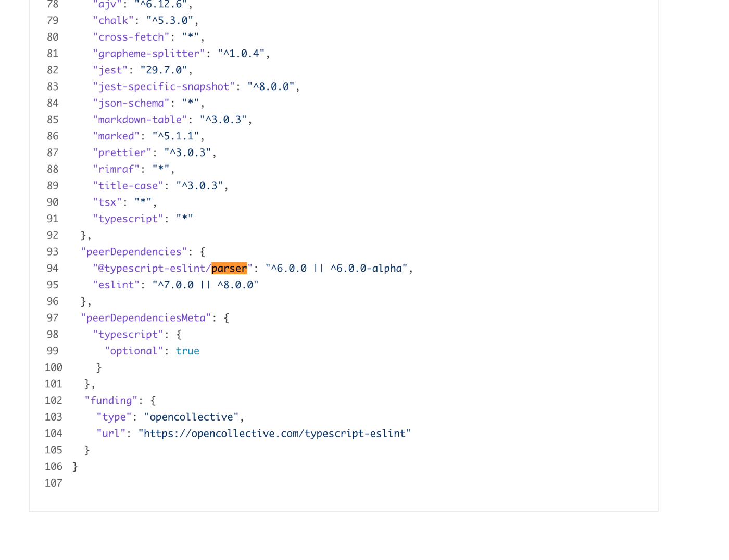Click the "rimraf" dependency name

point(116,169)
